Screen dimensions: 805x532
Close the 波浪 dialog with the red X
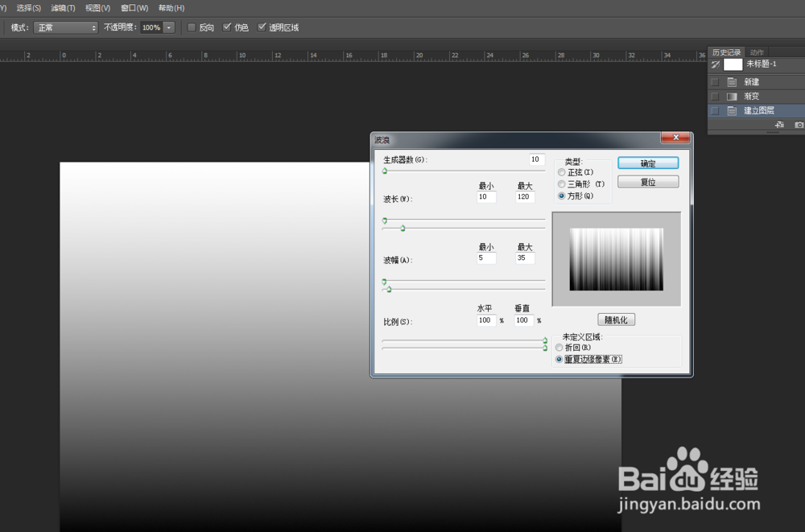tap(675, 137)
